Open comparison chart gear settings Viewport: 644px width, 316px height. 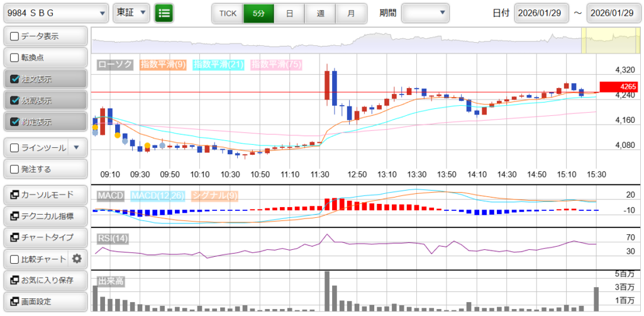77,259
